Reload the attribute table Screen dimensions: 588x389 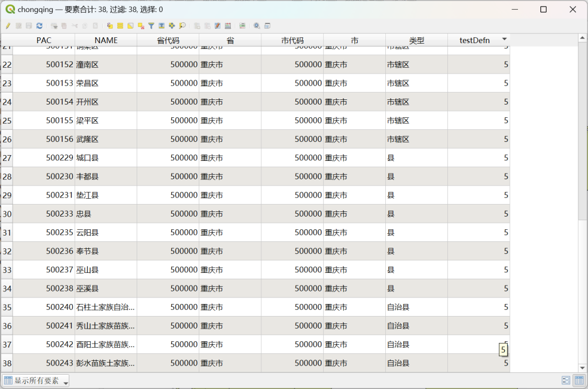40,26
